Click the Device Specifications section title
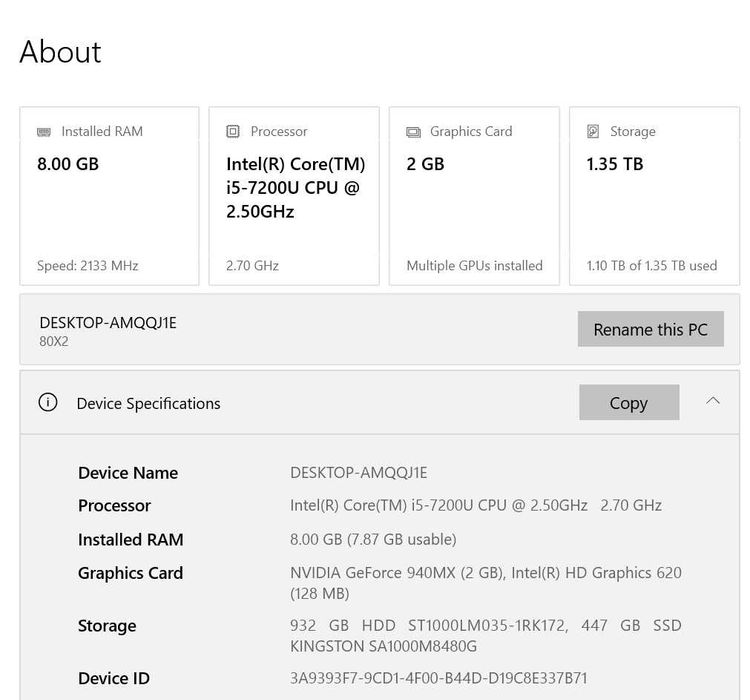The image size is (750, 700). [x=148, y=404]
